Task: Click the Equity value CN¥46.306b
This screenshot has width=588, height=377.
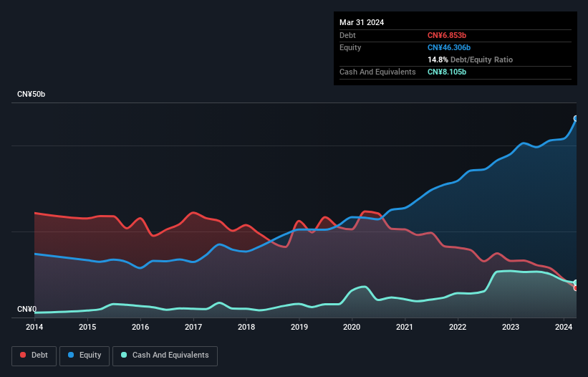Action: tap(449, 47)
